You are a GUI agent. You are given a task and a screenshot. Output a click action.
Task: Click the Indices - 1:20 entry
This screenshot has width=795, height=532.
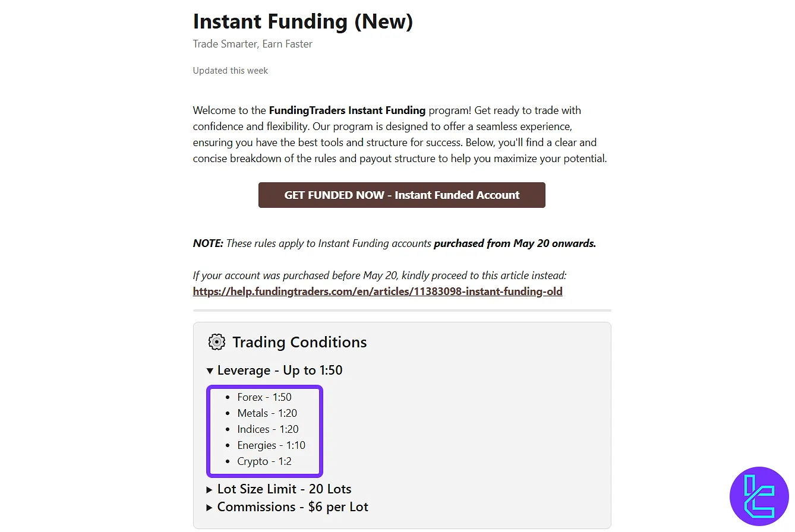click(268, 429)
